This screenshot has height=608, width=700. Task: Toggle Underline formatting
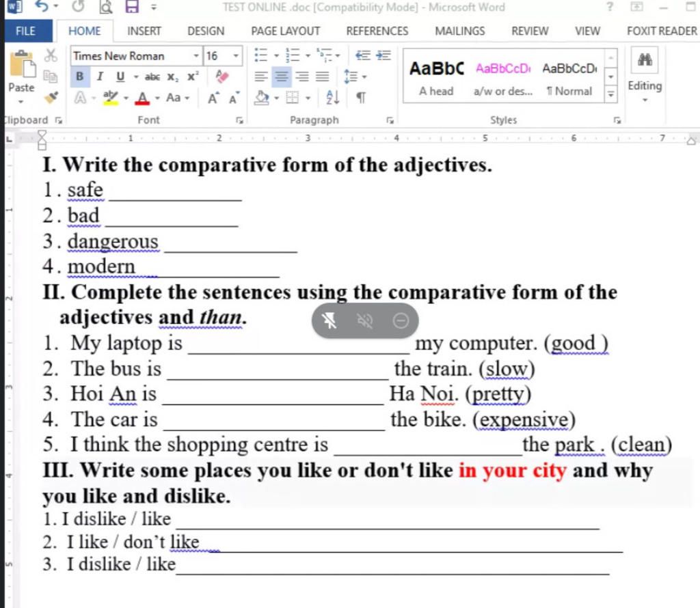point(120,77)
